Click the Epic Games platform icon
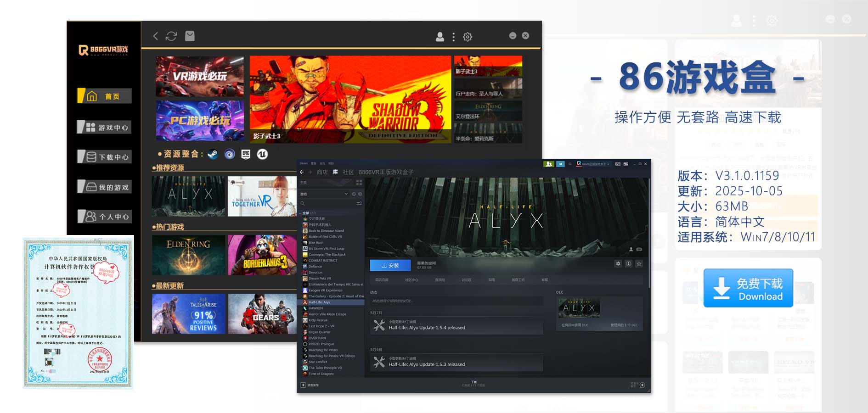The height and width of the screenshot is (413, 868). (x=246, y=154)
